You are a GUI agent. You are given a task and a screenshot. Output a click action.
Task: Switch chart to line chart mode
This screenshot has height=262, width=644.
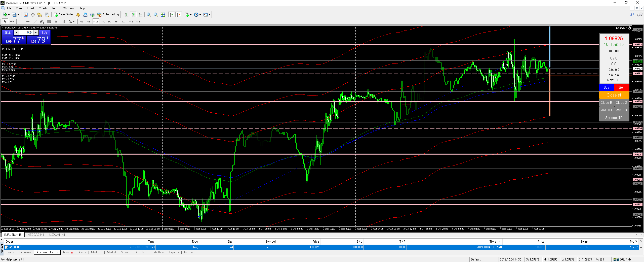coord(140,15)
